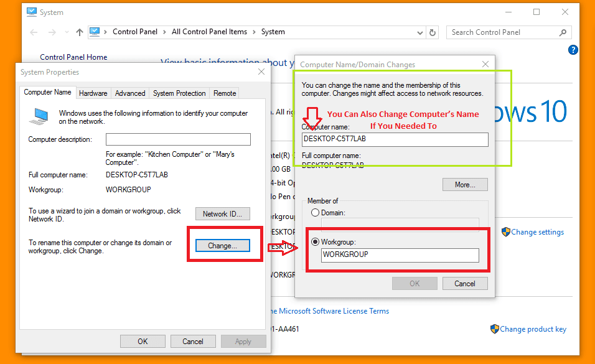Image resolution: width=595 pixels, height=364 pixels.
Task: Click the Change settings link
Action: coord(537,232)
